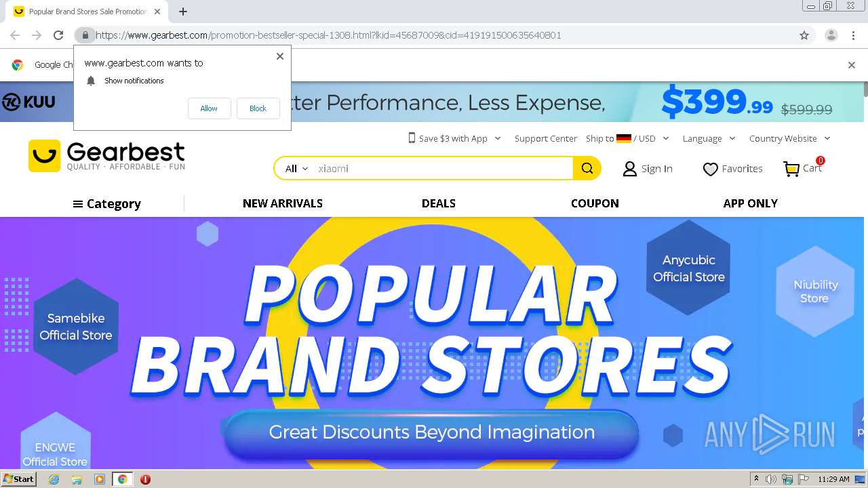868x488 pixels.
Task: Click the yellow search magnifier button
Action: 587,169
